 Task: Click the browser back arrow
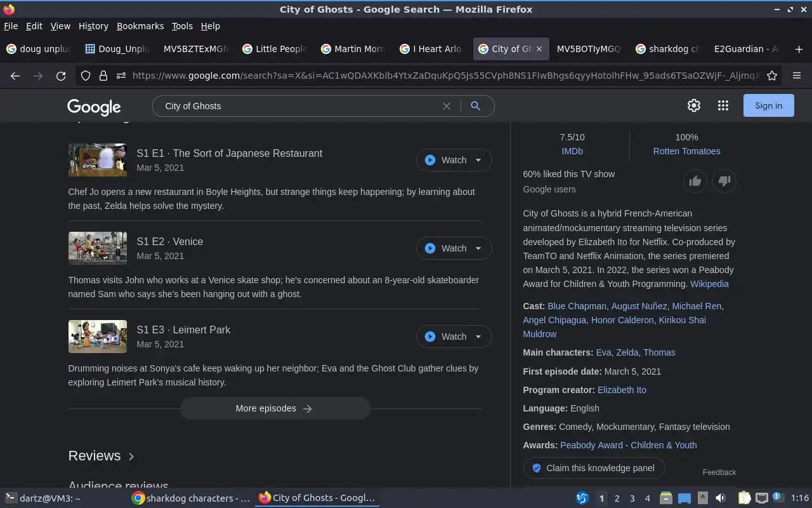[x=15, y=76]
